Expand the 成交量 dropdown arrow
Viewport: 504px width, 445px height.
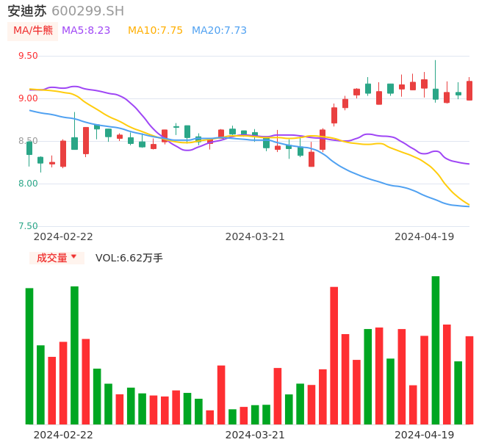tap(73, 257)
